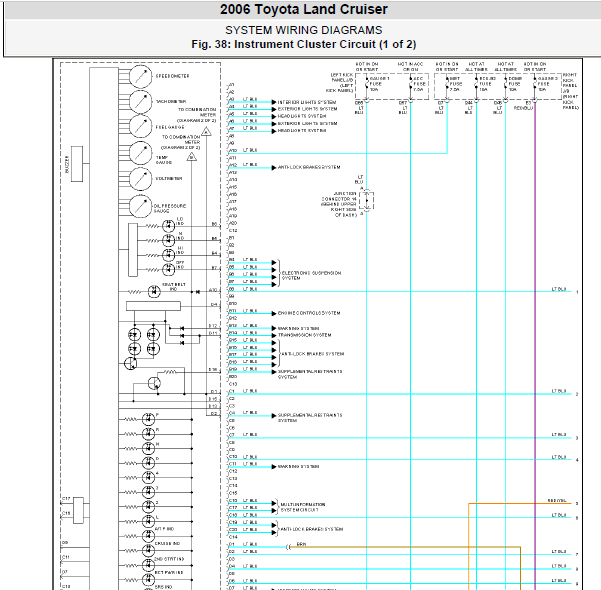Click the '2006 Toyota Land Cruiser' title

(304, 10)
